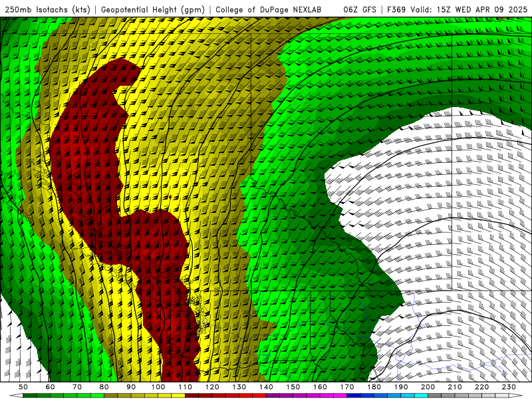Image resolution: width=532 pixels, height=399 pixels.
Task: Click the 100 label on the color scale
Action: click(158, 387)
